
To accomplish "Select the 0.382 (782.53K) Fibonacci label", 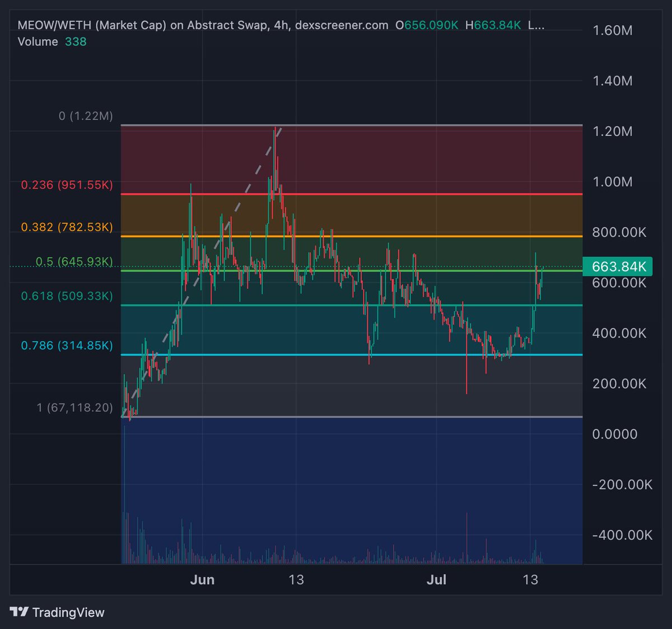I will [67, 227].
